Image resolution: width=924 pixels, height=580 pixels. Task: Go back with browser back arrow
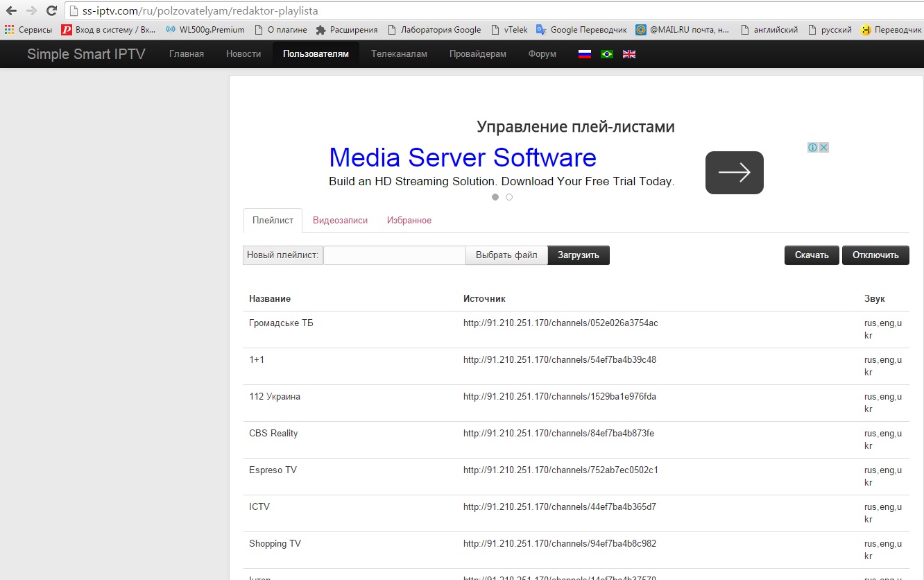(x=11, y=11)
